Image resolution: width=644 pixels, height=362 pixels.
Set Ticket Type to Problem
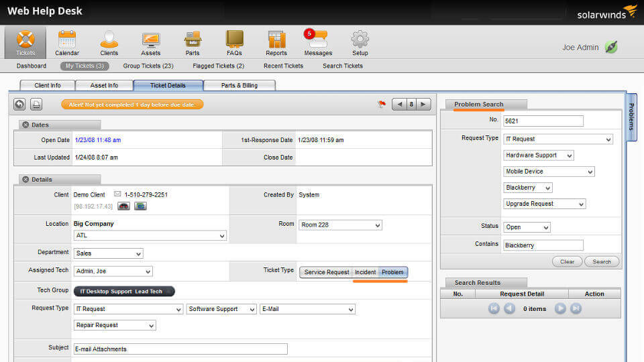(392, 272)
